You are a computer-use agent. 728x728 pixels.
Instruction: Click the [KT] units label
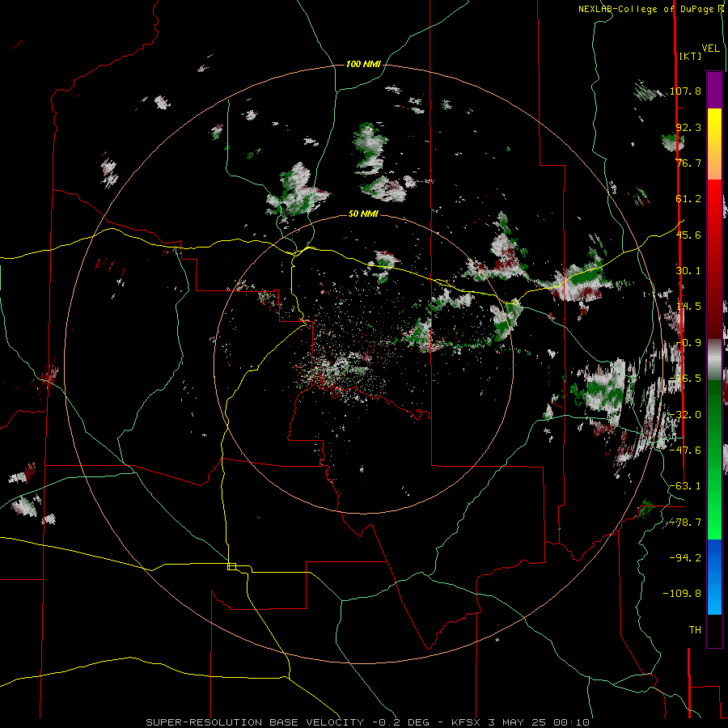pos(691,56)
